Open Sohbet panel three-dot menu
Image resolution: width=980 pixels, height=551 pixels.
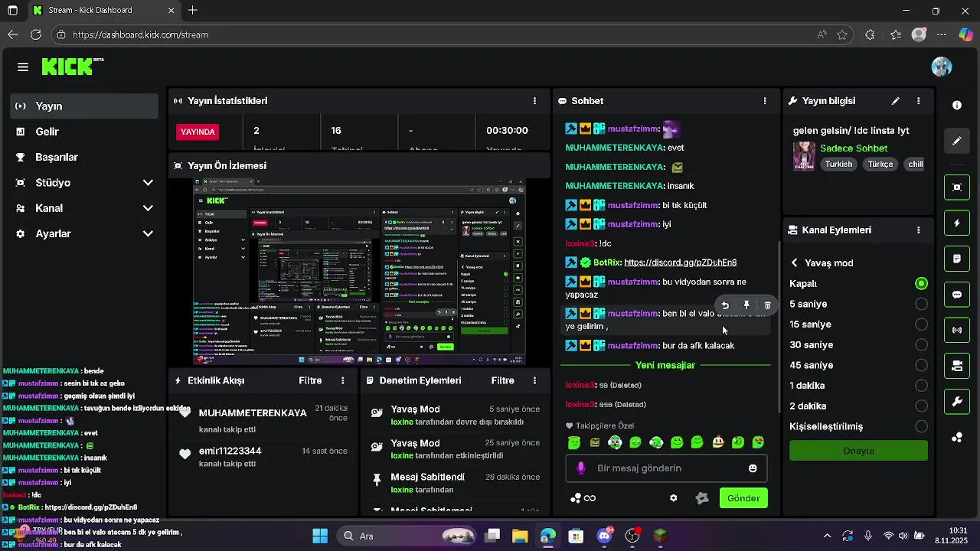pos(764,101)
